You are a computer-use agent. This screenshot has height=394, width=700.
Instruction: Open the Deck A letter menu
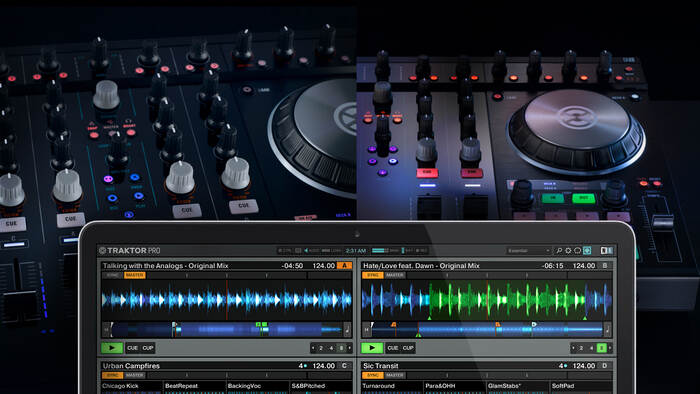(x=344, y=265)
